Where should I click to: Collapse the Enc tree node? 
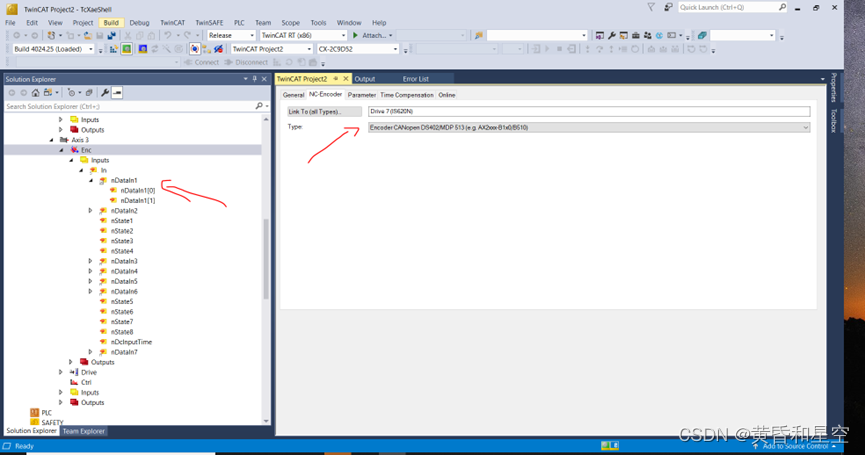pyautogui.click(x=61, y=150)
